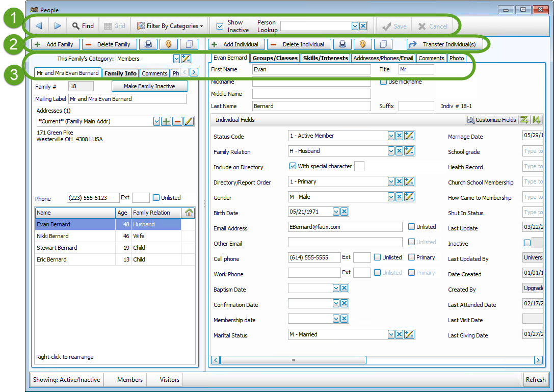Expand the Marital Status dropdown
This screenshot has width=554, height=392.
pos(391,334)
